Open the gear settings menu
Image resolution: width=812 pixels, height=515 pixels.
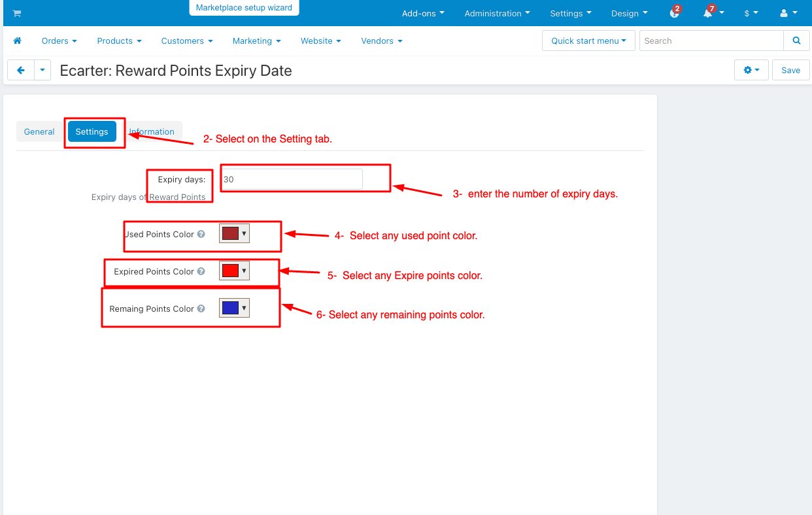(x=751, y=71)
